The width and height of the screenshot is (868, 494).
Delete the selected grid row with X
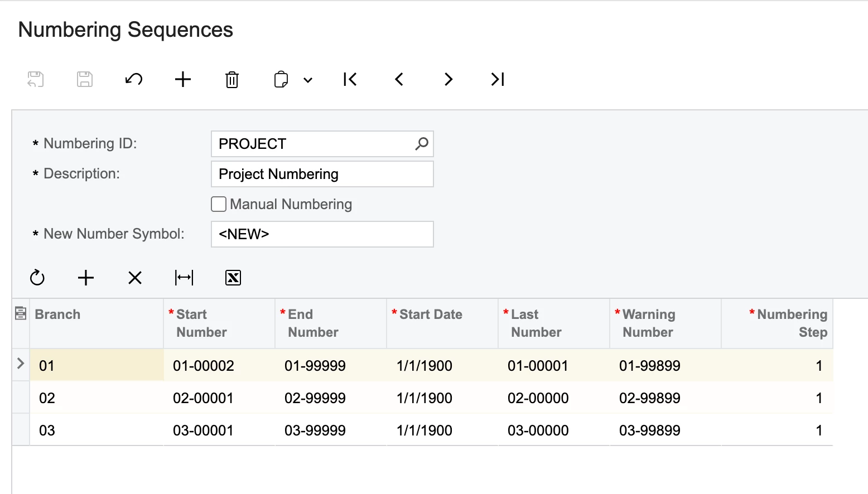[x=135, y=278]
